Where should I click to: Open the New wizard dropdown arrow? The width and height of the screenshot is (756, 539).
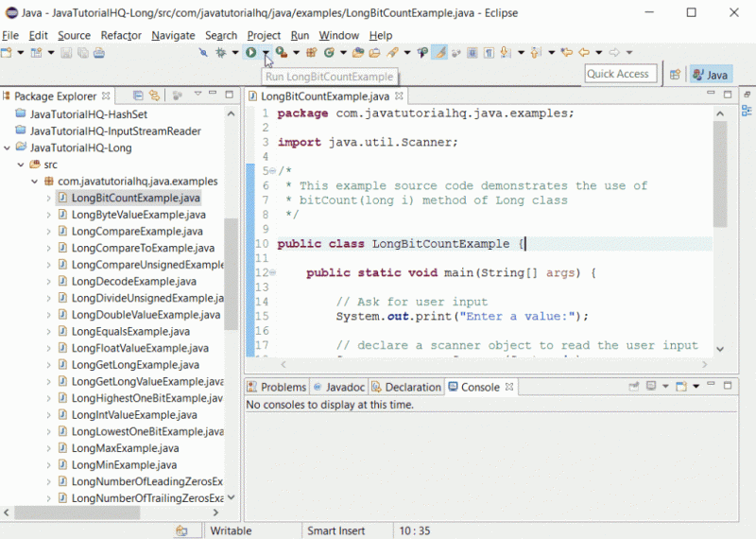coord(21,53)
